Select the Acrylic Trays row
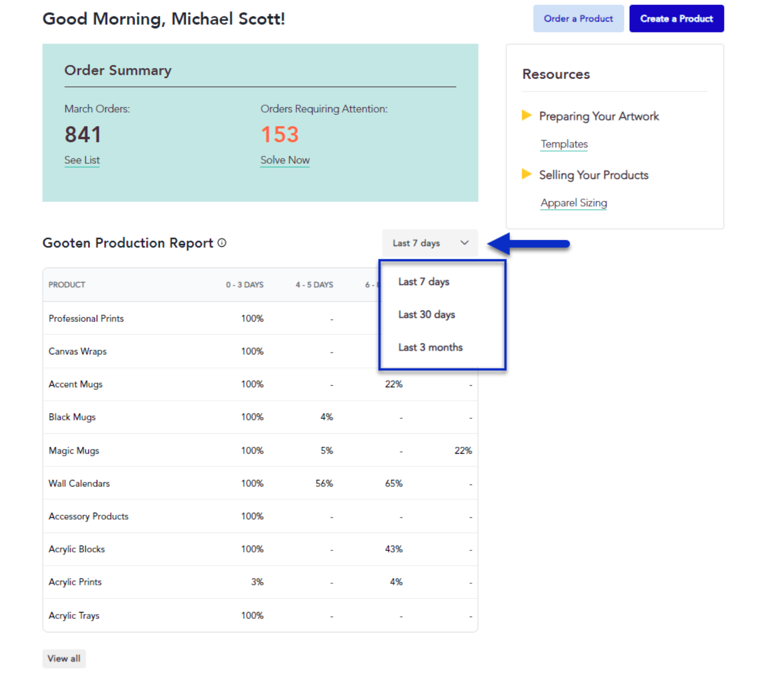Image resolution: width=784 pixels, height=685 pixels. pos(260,615)
